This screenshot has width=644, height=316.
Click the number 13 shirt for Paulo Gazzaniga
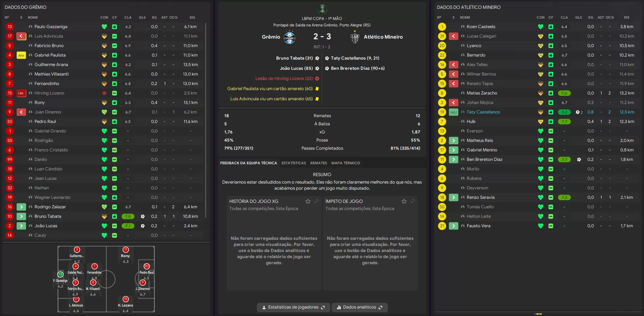click(9, 27)
